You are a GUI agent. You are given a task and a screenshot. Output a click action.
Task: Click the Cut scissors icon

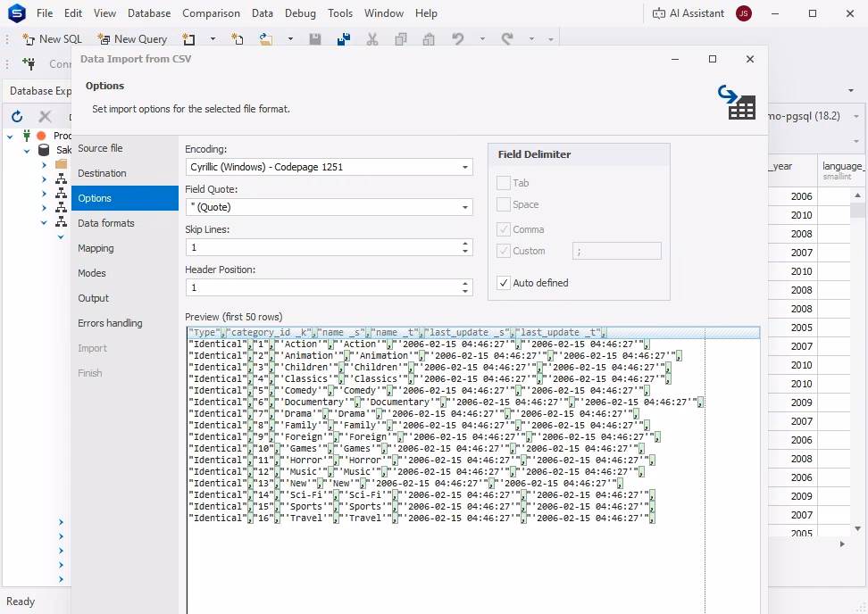click(x=372, y=38)
